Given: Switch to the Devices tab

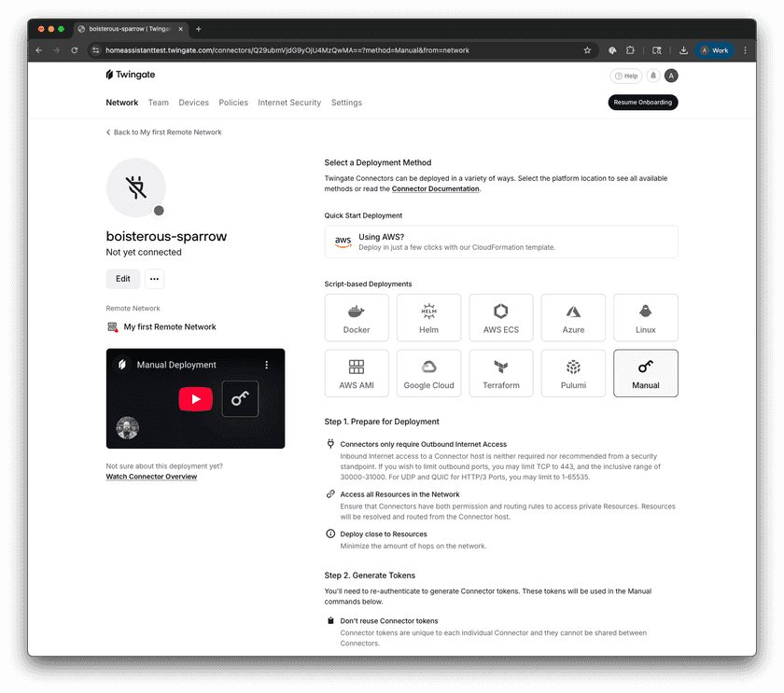Looking at the screenshot, I should click(x=193, y=103).
